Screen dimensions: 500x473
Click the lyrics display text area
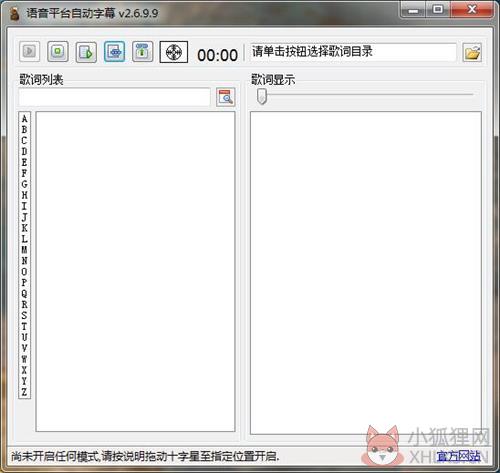click(x=366, y=273)
